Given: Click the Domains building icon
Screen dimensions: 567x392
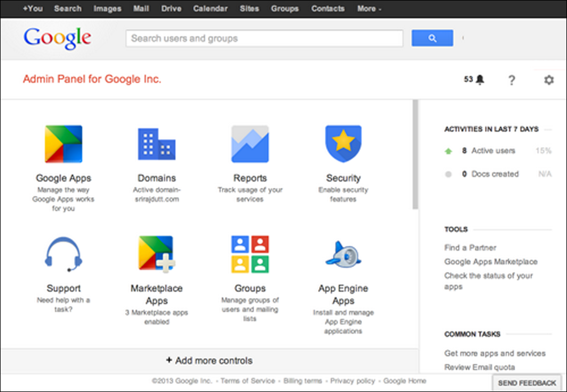Looking at the screenshot, I should click(157, 144).
